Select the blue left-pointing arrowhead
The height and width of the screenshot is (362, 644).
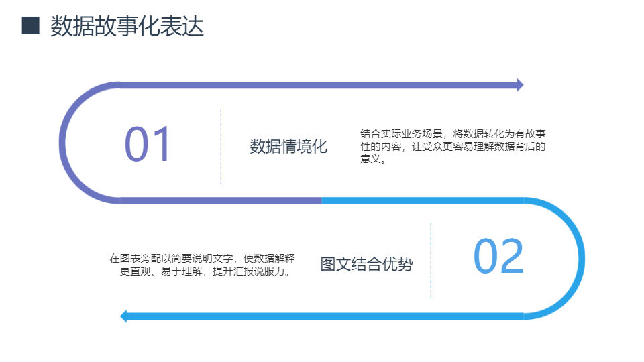123,316
